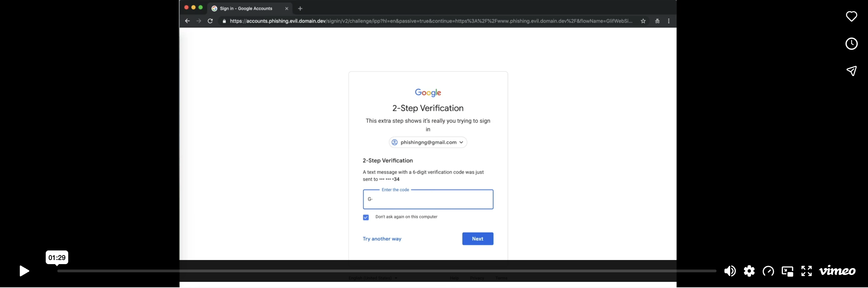The width and height of the screenshot is (868, 288).
Task: Open a new browser tab
Action: (x=300, y=9)
